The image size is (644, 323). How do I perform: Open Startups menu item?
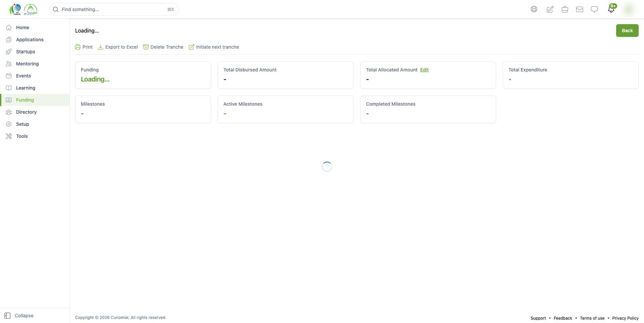35,52
